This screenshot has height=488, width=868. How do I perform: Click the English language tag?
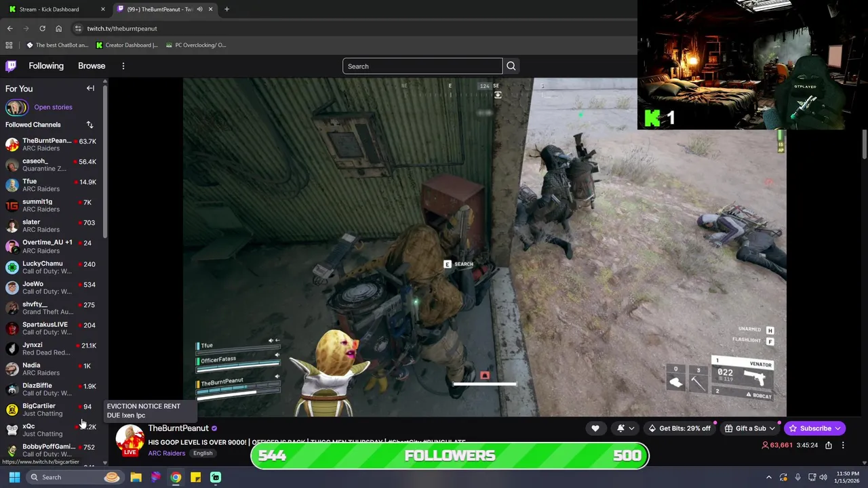[x=203, y=453]
